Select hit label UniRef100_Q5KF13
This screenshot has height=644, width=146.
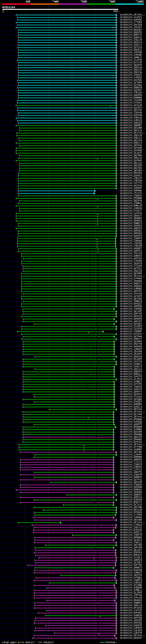131,143
